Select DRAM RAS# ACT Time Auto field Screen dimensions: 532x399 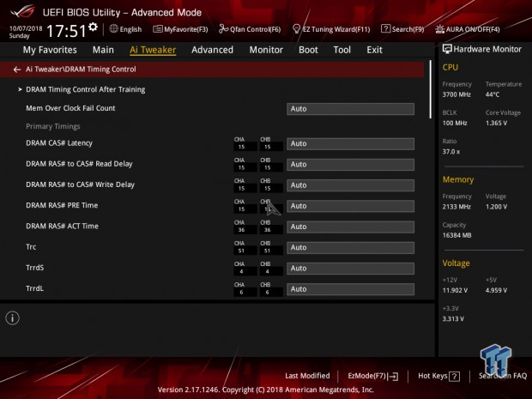pyautogui.click(x=350, y=227)
